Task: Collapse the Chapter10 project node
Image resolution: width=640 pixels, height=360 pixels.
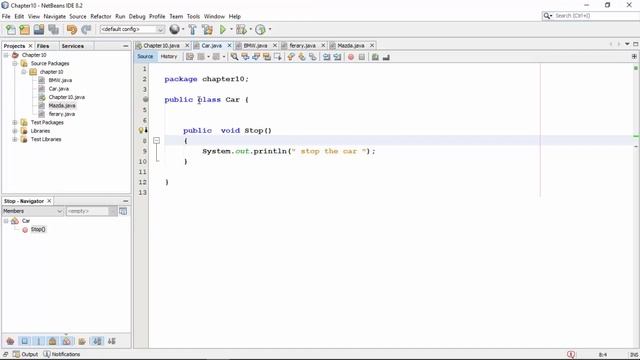Action: point(6,55)
